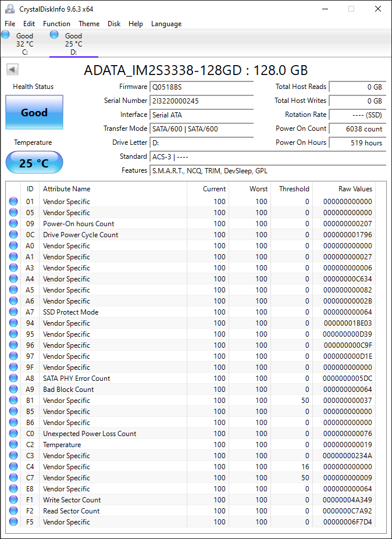
Task: Click status orb of Read Sector Count row
Action: [x=13, y=511]
